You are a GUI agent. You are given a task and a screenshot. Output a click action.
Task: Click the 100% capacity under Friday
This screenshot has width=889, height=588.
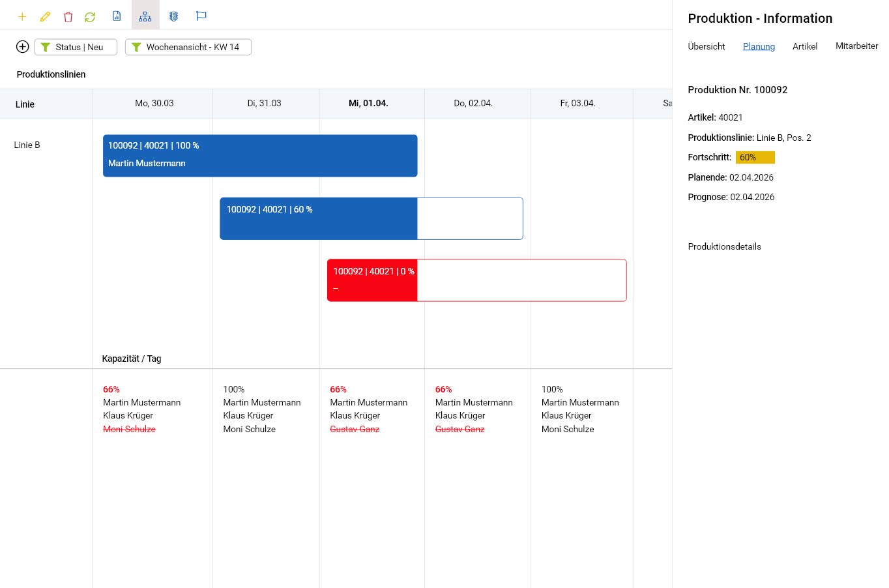point(552,389)
